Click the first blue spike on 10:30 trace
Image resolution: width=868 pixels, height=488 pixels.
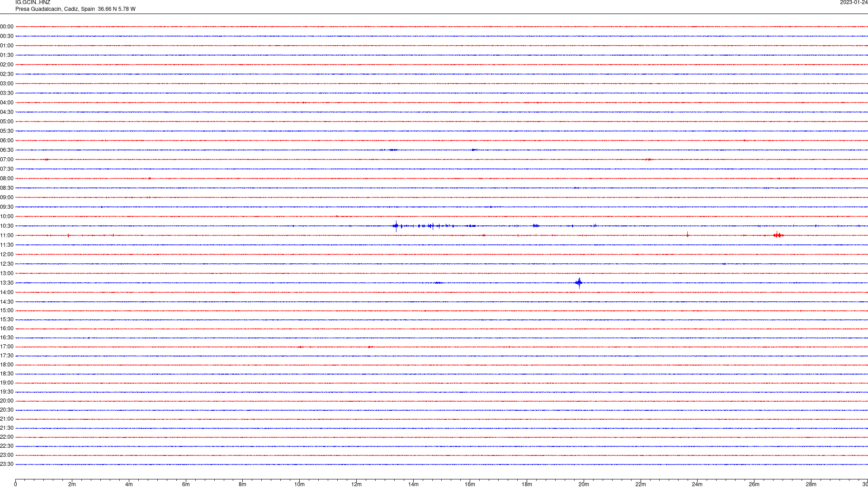click(396, 226)
